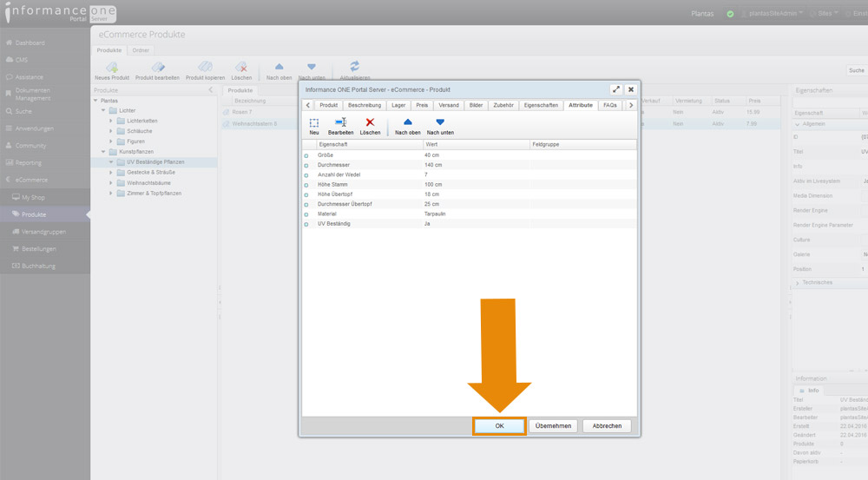Switch to Beschreibung tab
This screenshot has height=480, width=868.
pos(365,105)
